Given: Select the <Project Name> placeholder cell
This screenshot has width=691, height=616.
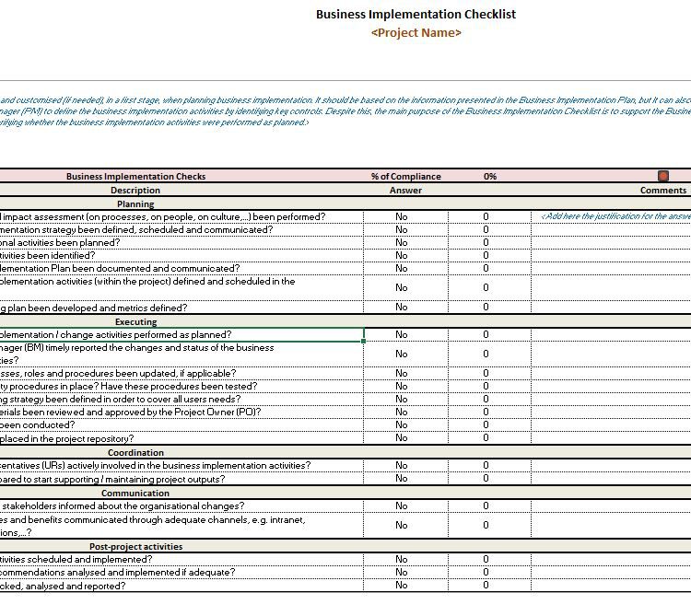Looking at the screenshot, I should click(416, 32).
